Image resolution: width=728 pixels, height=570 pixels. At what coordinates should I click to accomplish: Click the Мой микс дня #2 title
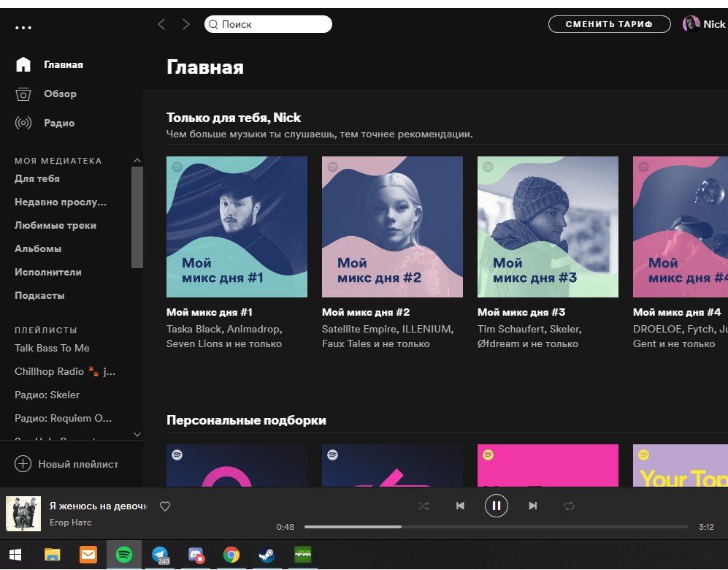click(x=366, y=312)
